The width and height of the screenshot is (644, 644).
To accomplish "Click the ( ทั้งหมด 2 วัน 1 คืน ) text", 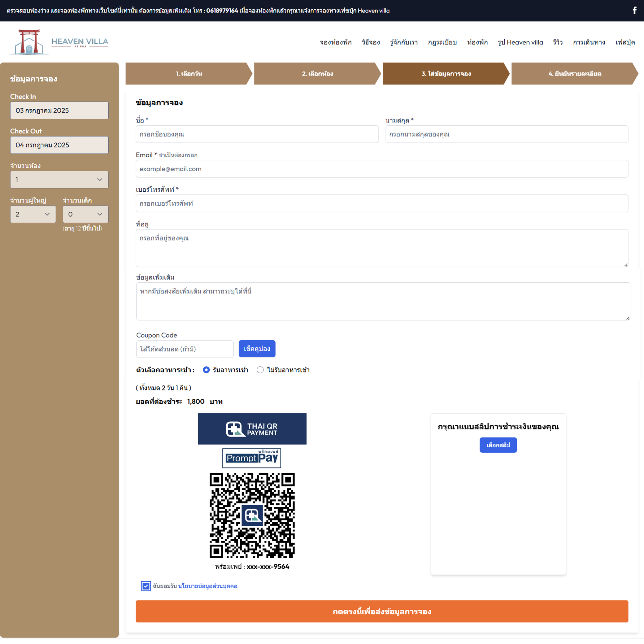I will [163, 388].
